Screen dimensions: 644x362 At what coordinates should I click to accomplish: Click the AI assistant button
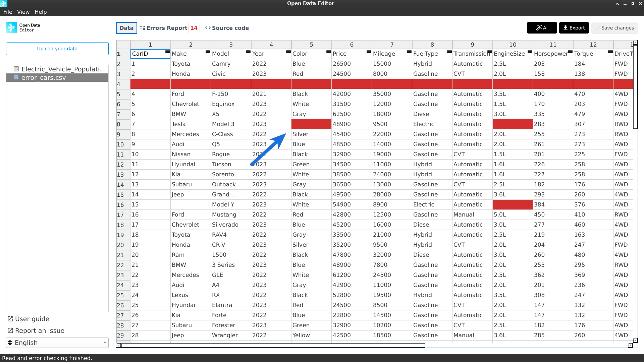click(x=542, y=28)
